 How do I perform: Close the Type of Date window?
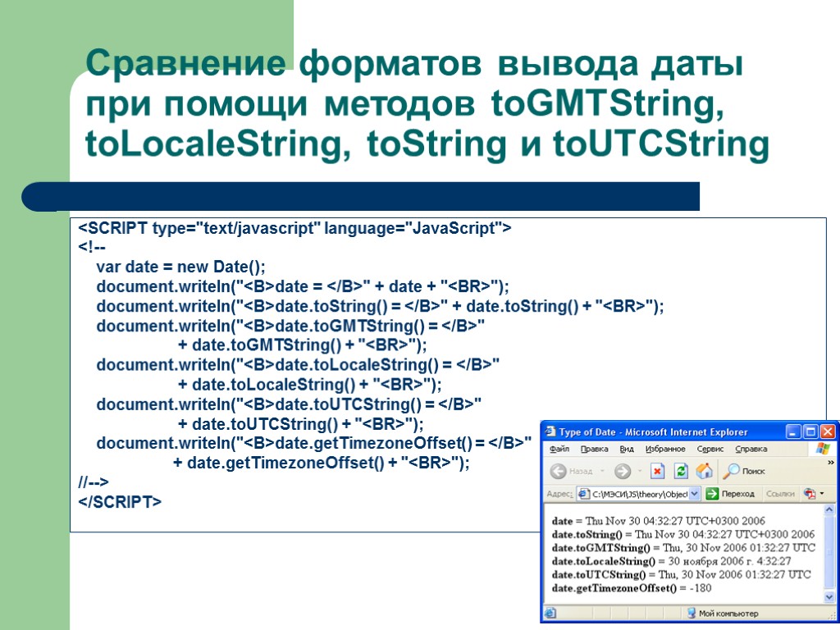coord(828,431)
